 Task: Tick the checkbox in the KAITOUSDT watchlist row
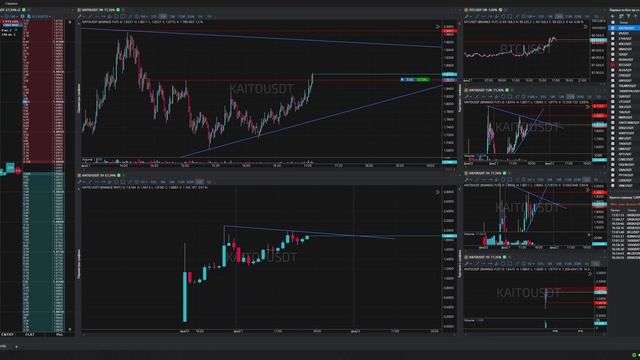click(x=613, y=28)
